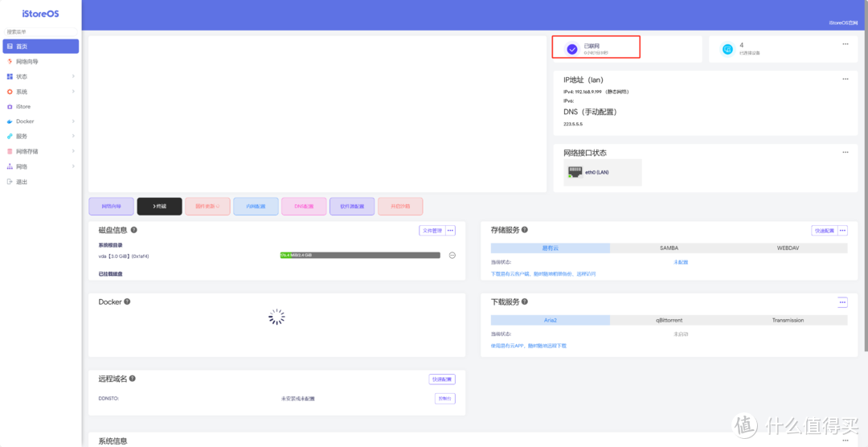Viewport: 868px width, 447px height.
Task: Click the 退出 logout icon in the sidebar
Action: [x=10, y=182]
